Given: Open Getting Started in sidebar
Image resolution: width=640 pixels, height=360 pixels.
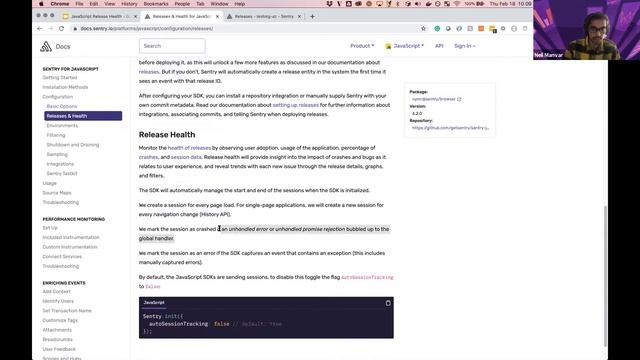Looking at the screenshot, I should [60, 78].
